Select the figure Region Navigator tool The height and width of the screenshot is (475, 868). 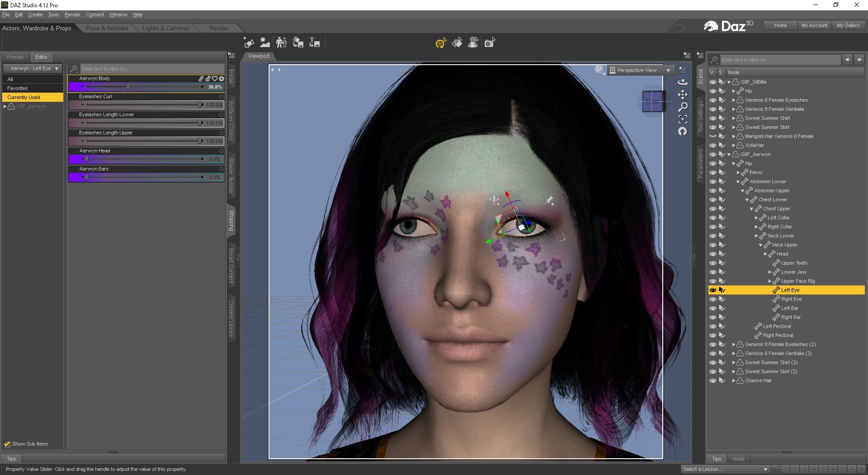(x=473, y=43)
